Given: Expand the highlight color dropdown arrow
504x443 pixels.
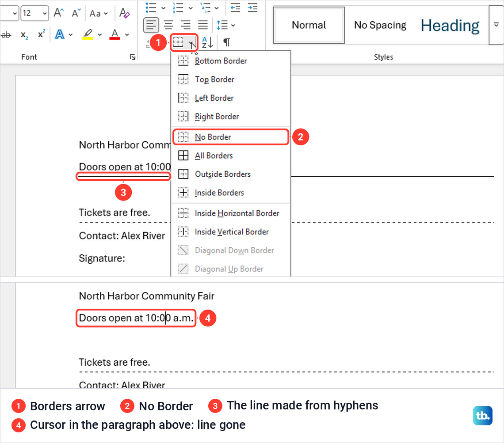Looking at the screenshot, I should point(100,34).
